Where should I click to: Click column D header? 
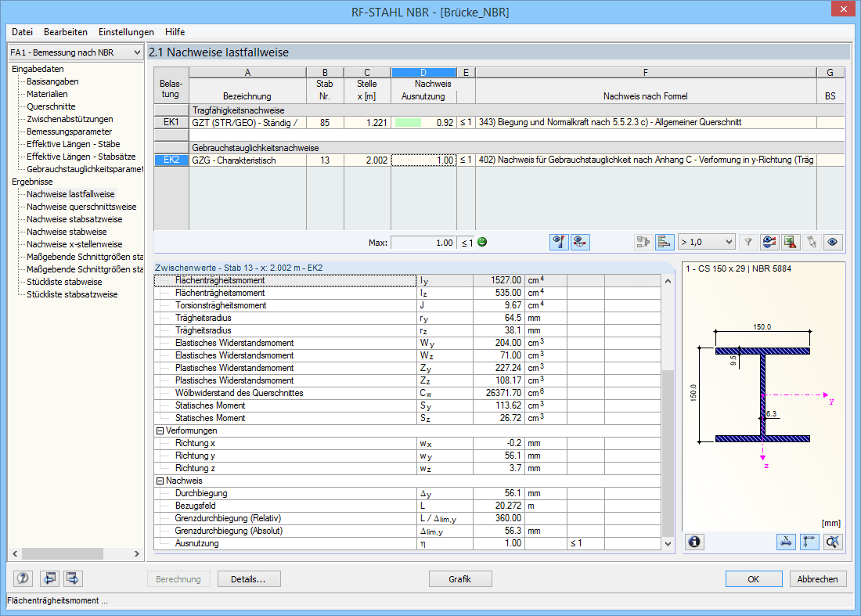click(x=423, y=73)
